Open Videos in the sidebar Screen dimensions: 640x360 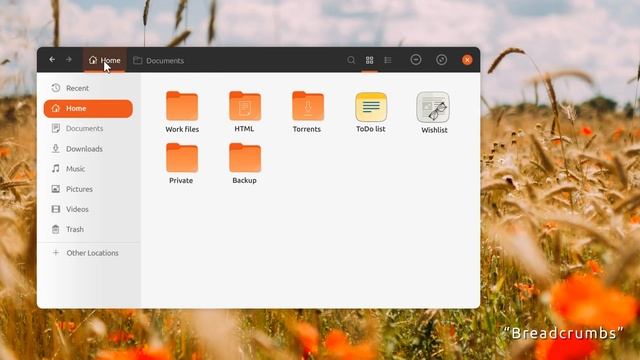[x=88, y=209]
